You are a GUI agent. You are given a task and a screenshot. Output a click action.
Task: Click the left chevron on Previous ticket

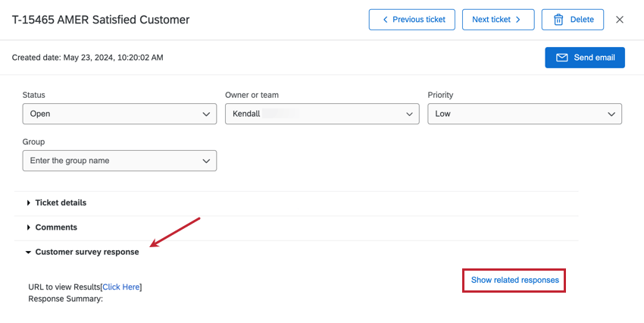385,20
